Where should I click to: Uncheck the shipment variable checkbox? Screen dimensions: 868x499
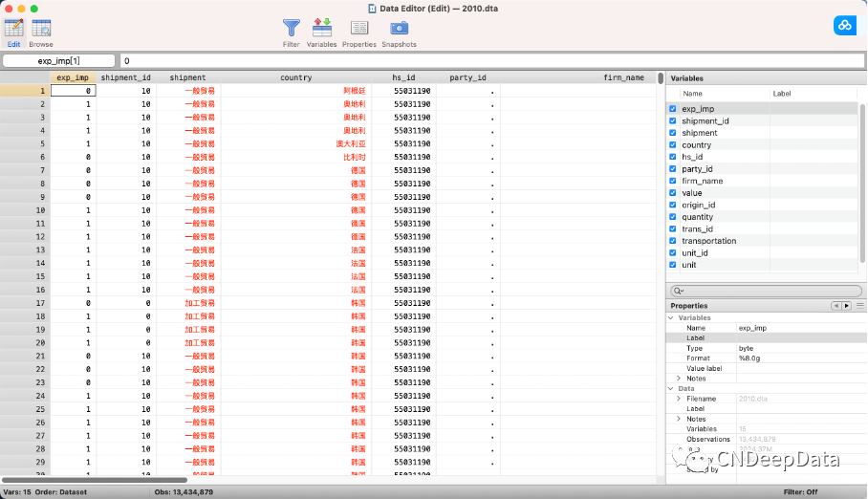coord(673,133)
